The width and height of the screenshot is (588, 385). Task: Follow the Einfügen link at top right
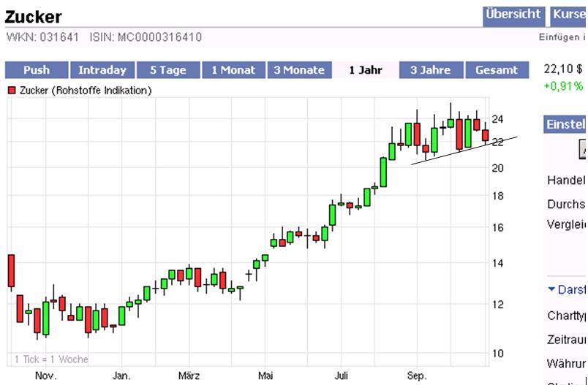click(562, 37)
